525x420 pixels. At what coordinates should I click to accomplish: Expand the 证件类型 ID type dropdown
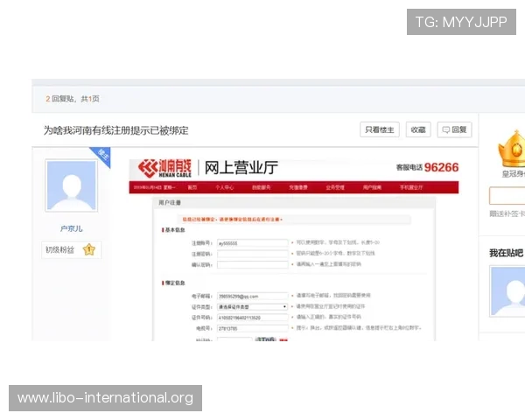coord(253,307)
